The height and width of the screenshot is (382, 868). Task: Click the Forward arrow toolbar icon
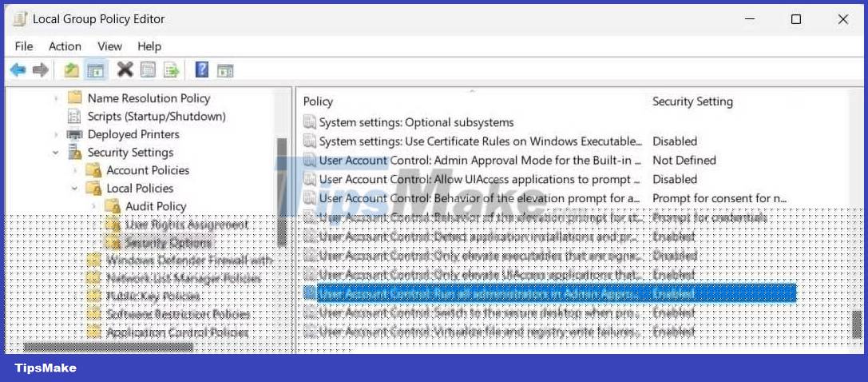41,70
